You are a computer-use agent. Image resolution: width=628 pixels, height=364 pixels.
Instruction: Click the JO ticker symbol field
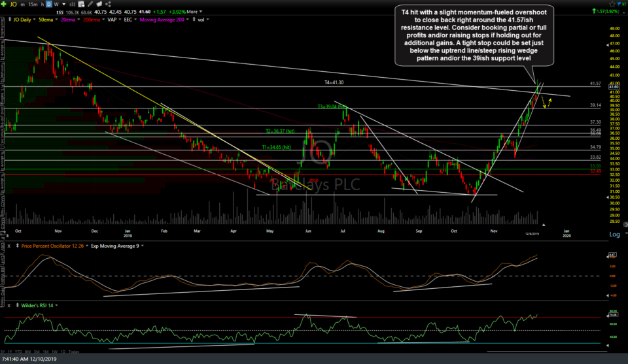(x=13, y=5)
